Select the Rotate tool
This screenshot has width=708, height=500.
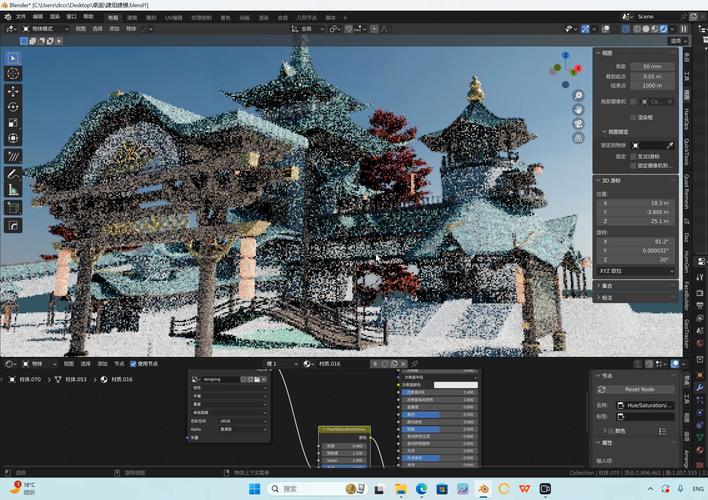[x=13, y=107]
